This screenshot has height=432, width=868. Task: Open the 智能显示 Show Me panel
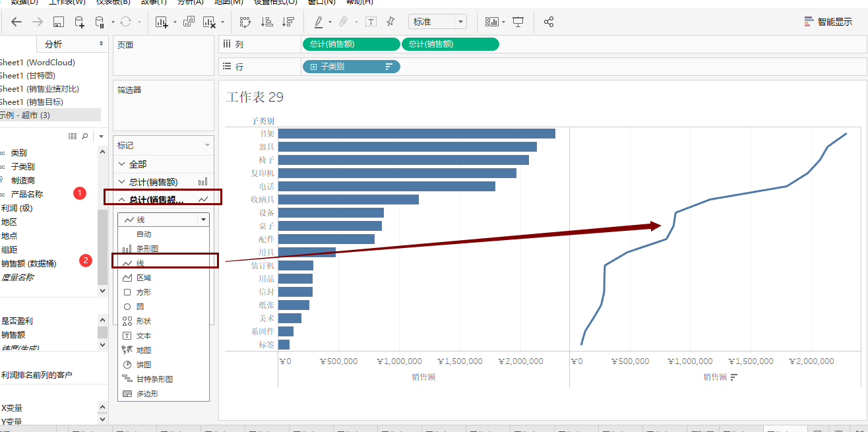point(828,22)
